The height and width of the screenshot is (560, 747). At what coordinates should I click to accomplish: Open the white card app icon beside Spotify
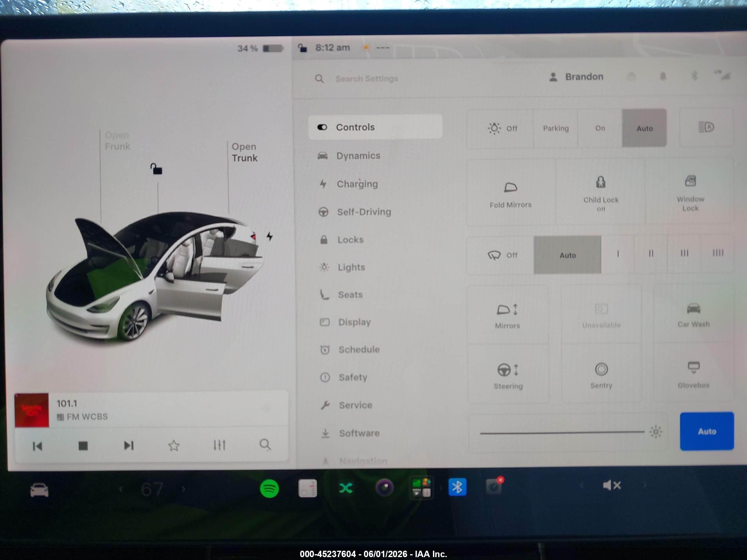point(308,488)
